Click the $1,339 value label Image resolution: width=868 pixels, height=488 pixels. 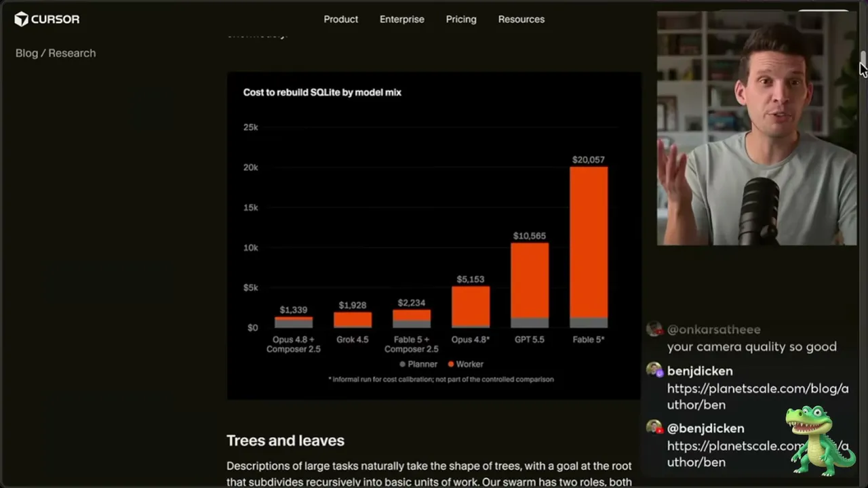pyautogui.click(x=294, y=310)
